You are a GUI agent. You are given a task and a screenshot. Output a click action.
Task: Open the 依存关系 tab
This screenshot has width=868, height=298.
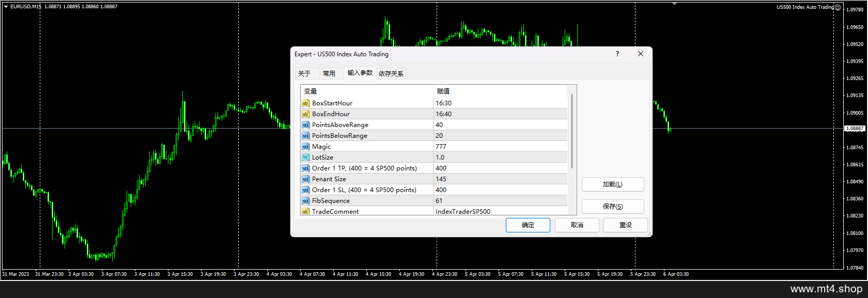click(x=391, y=73)
